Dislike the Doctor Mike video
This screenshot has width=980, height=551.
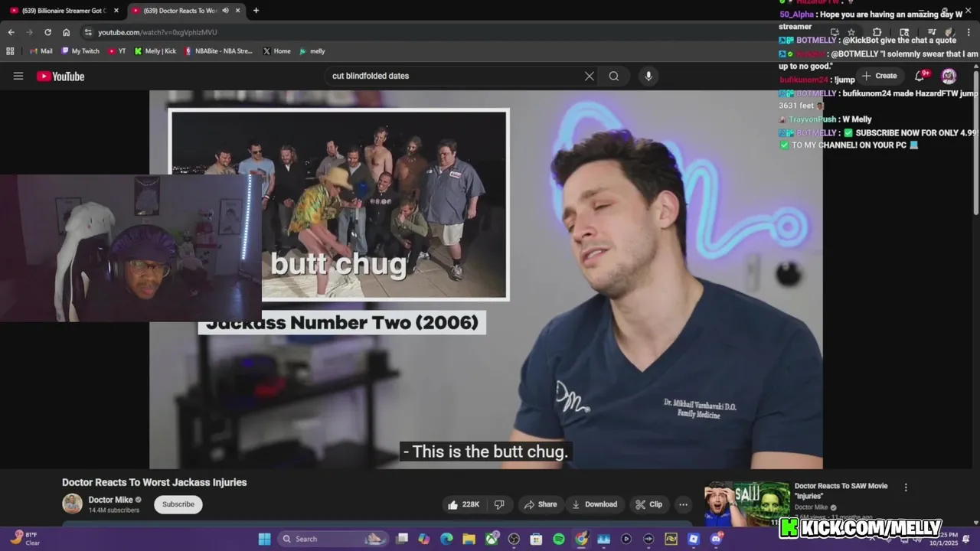tap(499, 504)
